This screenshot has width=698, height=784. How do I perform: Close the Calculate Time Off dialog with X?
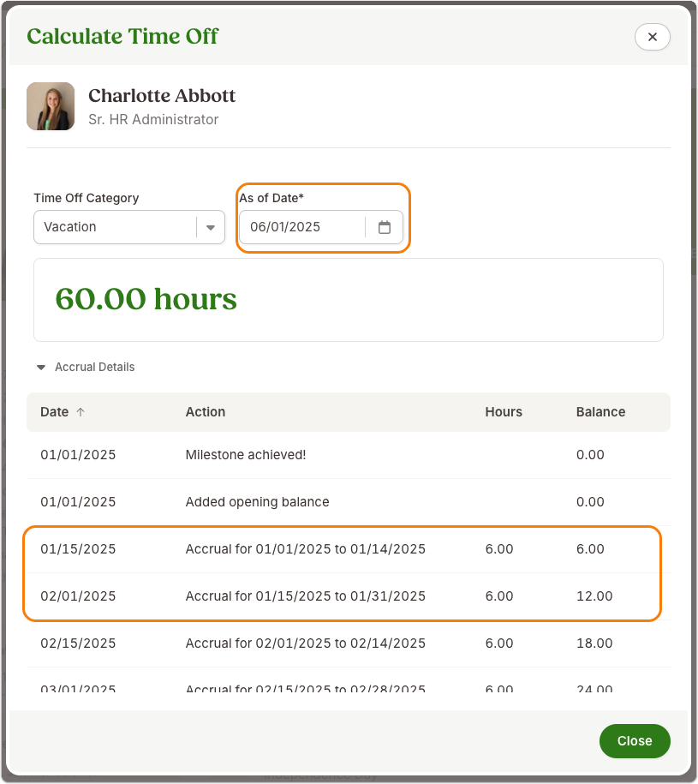tap(652, 37)
